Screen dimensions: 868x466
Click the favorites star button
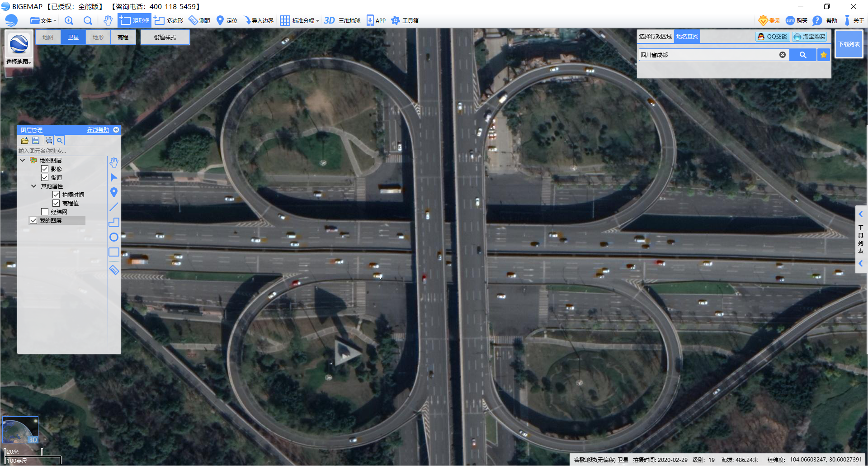(x=824, y=55)
